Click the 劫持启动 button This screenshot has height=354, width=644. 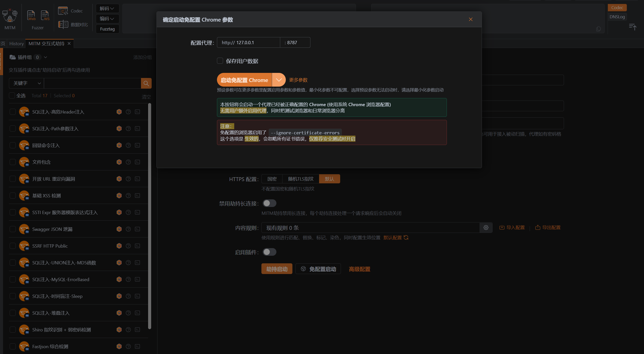point(277,269)
